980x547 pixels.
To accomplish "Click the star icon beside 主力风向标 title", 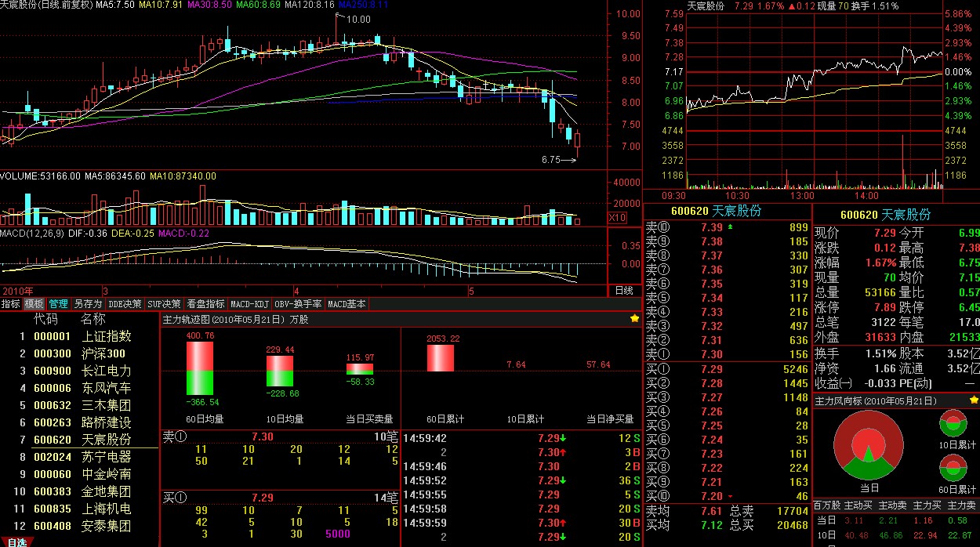I will (x=974, y=400).
